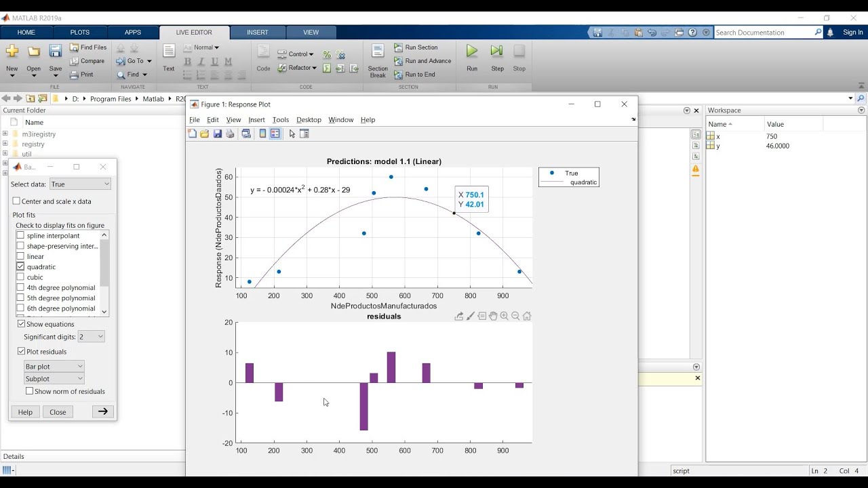Click the fits list vertical scrollbar
The width and height of the screenshot is (868, 488).
104,273
